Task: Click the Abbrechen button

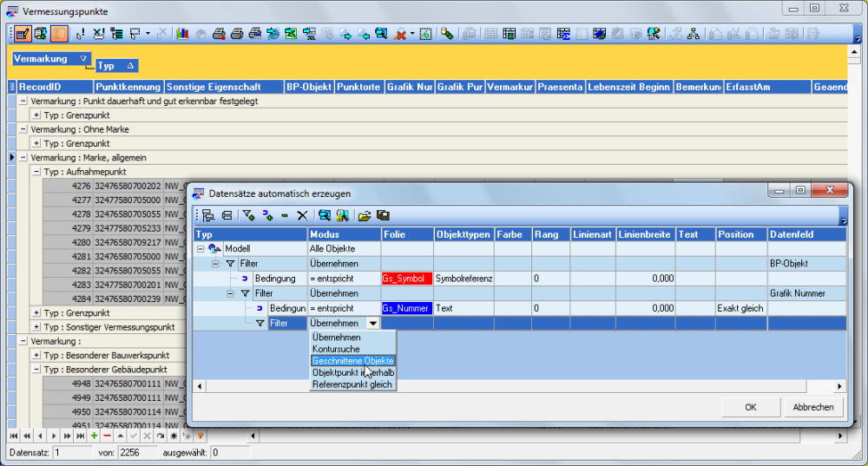Action: 813,407
